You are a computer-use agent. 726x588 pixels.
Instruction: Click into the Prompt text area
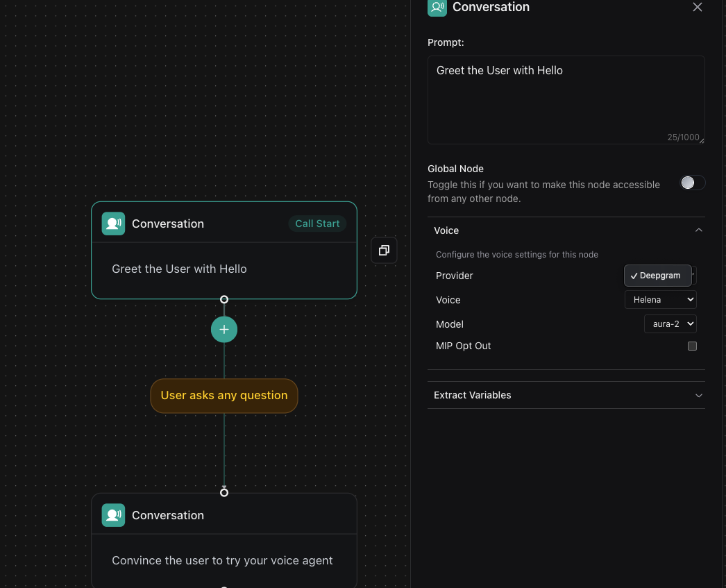[x=566, y=100]
